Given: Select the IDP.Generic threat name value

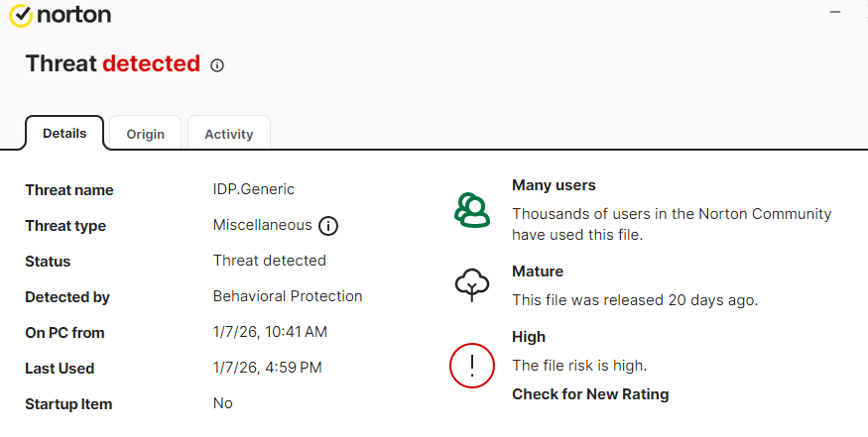Looking at the screenshot, I should pos(253,189).
